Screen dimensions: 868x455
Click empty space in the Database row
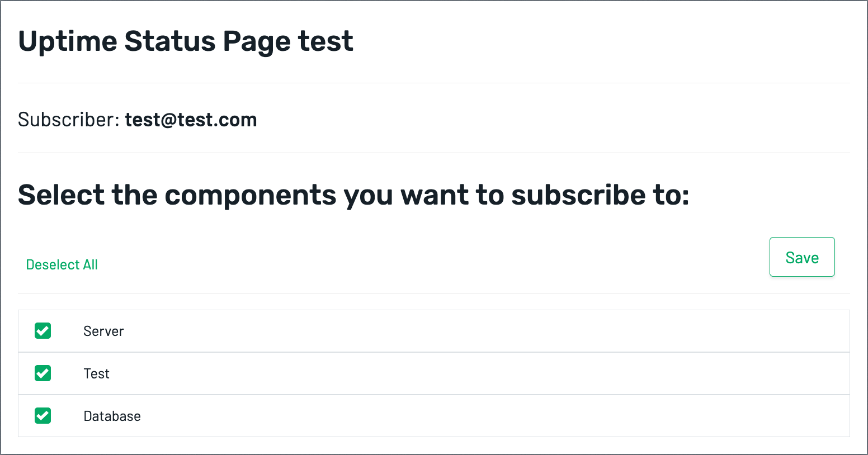coord(475,416)
